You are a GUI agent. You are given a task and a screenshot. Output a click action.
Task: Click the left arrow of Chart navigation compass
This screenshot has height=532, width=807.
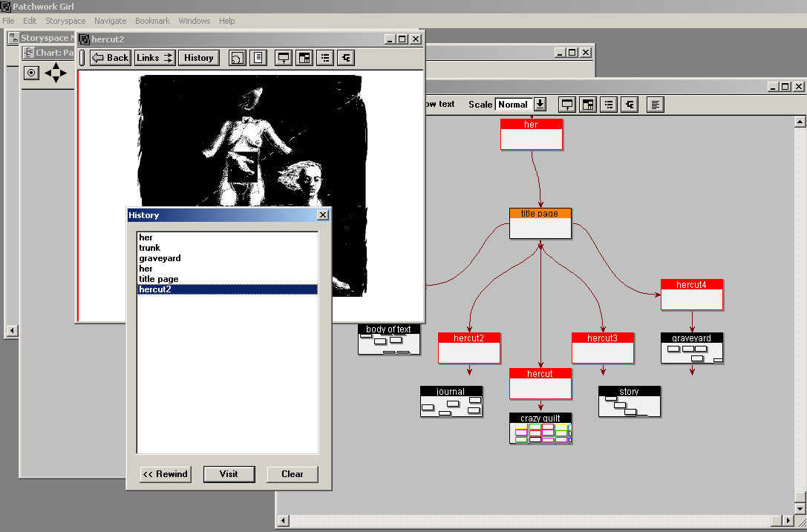click(x=48, y=73)
